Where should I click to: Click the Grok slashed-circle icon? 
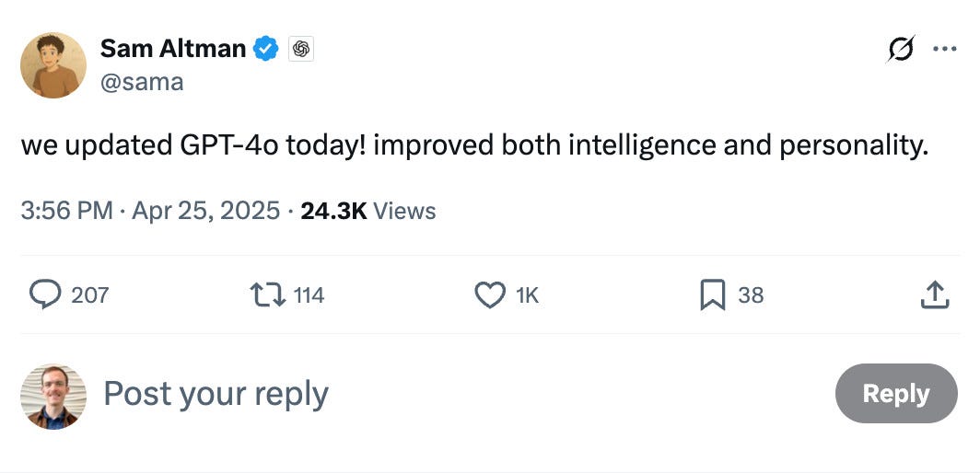click(x=901, y=49)
